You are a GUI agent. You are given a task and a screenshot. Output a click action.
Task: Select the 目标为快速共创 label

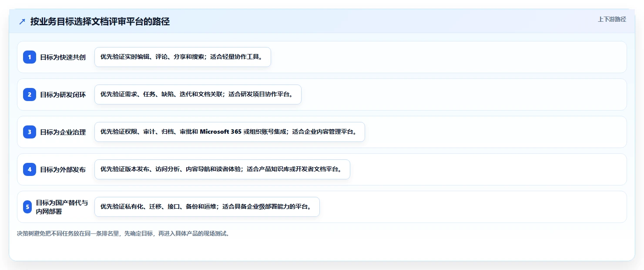point(63,57)
